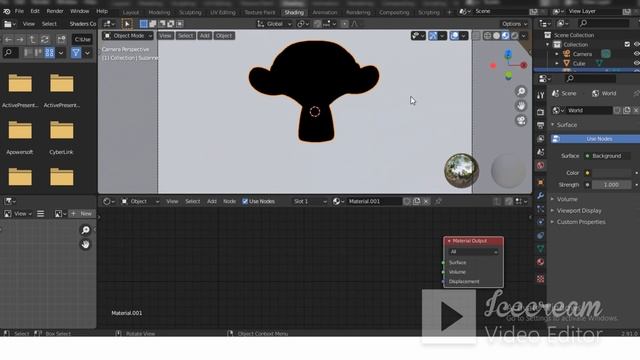640x360 pixels.
Task: Open the File menu
Action: coord(19,11)
